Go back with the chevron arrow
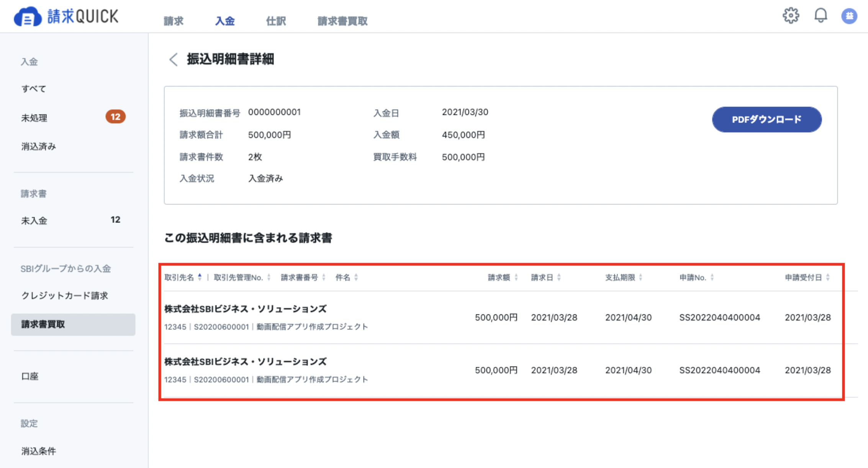The height and width of the screenshot is (468, 868). (174, 59)
